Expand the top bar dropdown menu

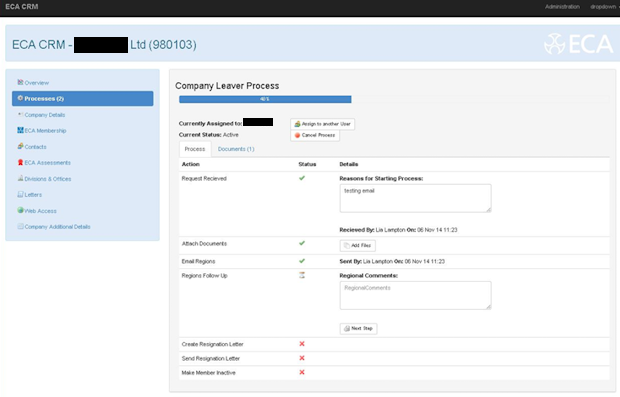(x=604, y=7)
